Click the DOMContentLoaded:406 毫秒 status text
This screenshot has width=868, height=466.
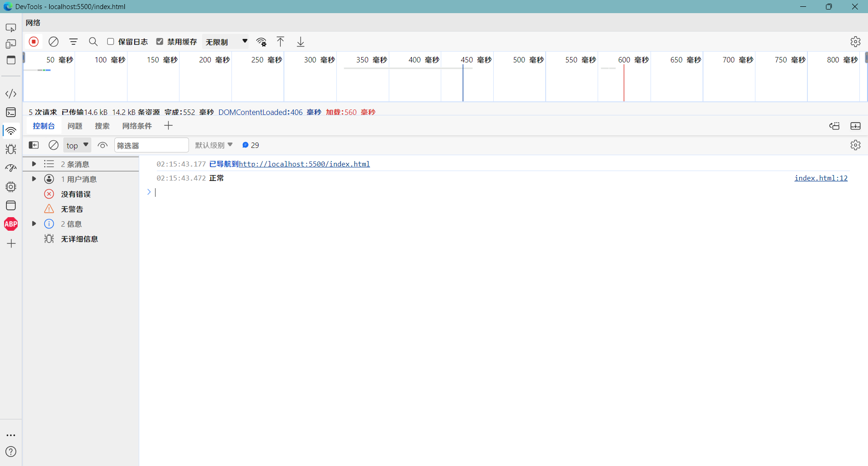coord(270,112)
